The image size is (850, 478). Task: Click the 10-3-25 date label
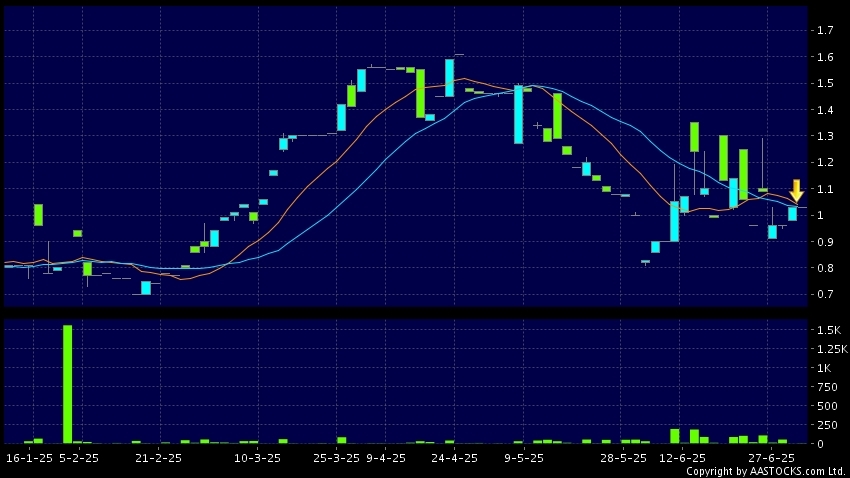pyautogui.click(x=257, y=458)
